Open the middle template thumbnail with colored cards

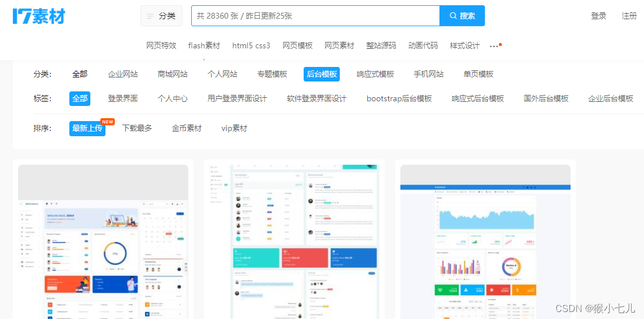(294, 242)
